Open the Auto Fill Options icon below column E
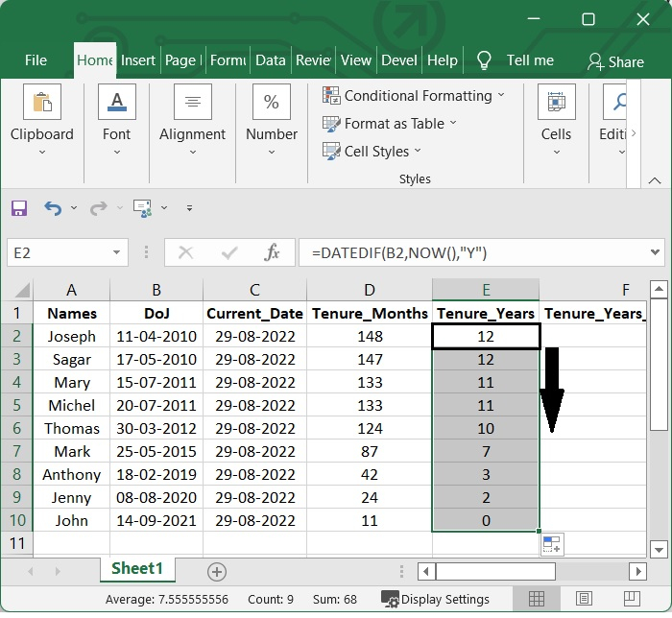Screen dimensions: 672x618 click(552, 545)
